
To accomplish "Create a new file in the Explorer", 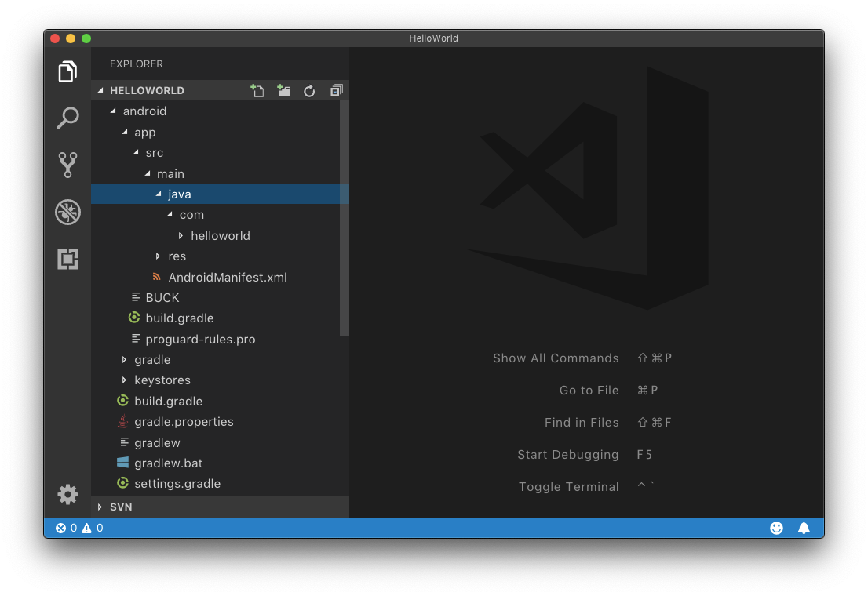I will coord(257,90).
